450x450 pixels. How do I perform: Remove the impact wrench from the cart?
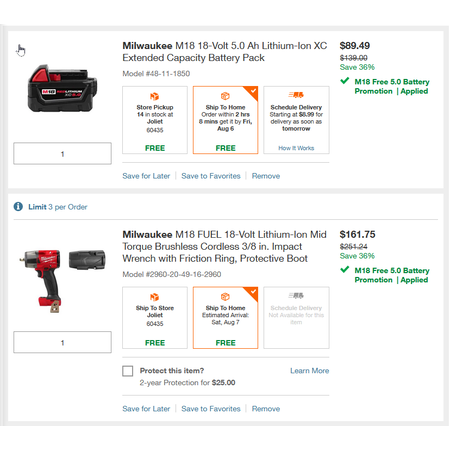[x=266, y=409]
